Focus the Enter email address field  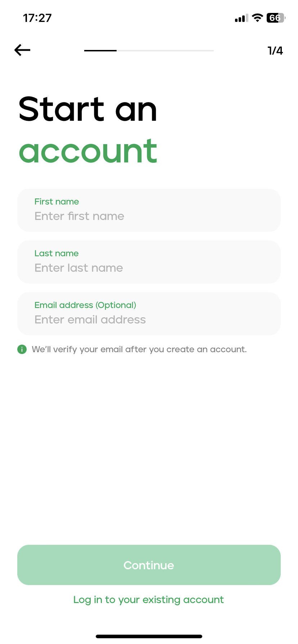(x=149, y=320)
